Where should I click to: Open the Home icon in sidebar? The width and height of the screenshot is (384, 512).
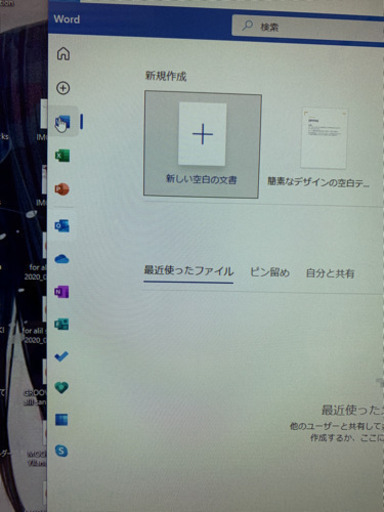pos(63,54)
